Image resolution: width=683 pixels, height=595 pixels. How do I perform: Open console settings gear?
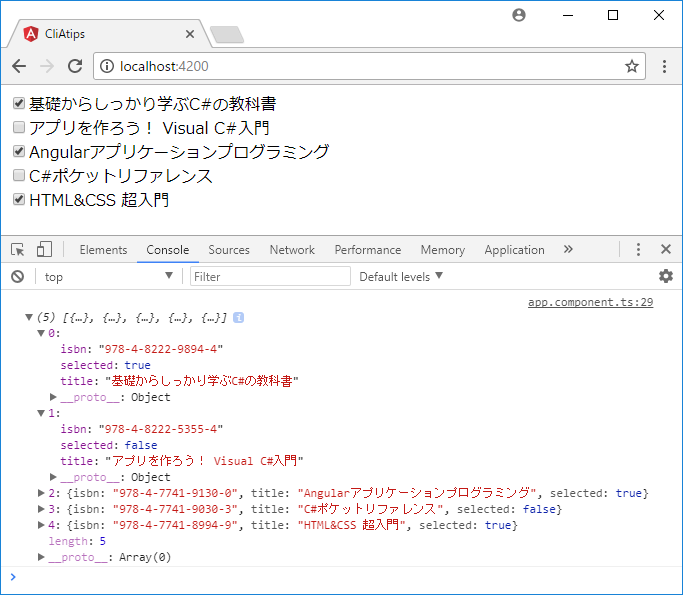tap(666, 276)
